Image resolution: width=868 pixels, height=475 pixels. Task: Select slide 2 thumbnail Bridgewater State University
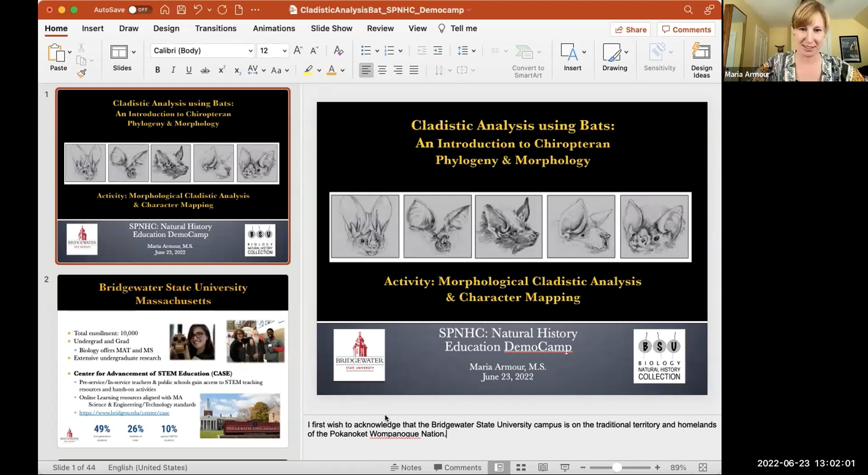point(173,360)
